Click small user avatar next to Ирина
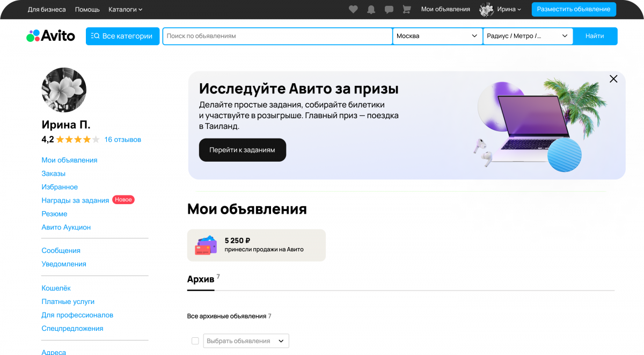Viewport: 644px width, 355px height. [x=487, y=9]
